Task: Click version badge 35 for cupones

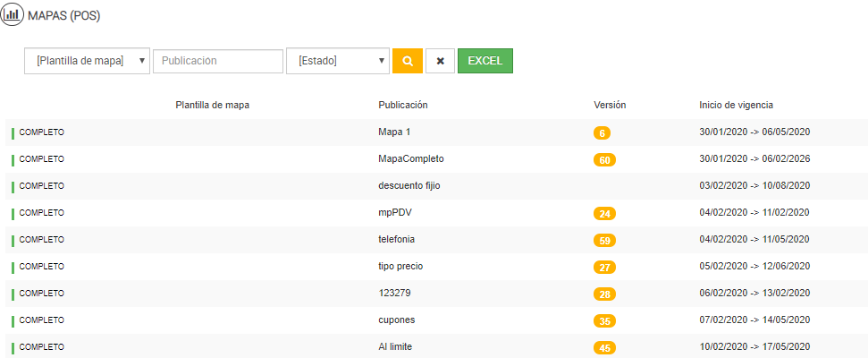Action: tap(604, 320)
